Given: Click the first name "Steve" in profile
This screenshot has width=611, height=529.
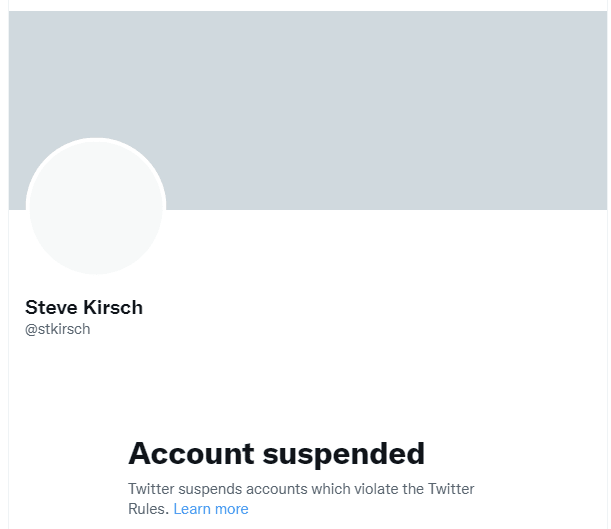Looking at the screenshot, I should [x=50, y=307].
